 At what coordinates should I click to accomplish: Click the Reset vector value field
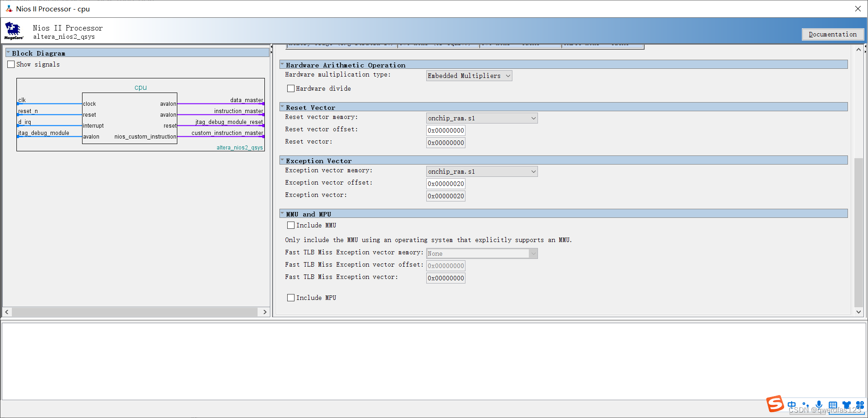(446, 143)
